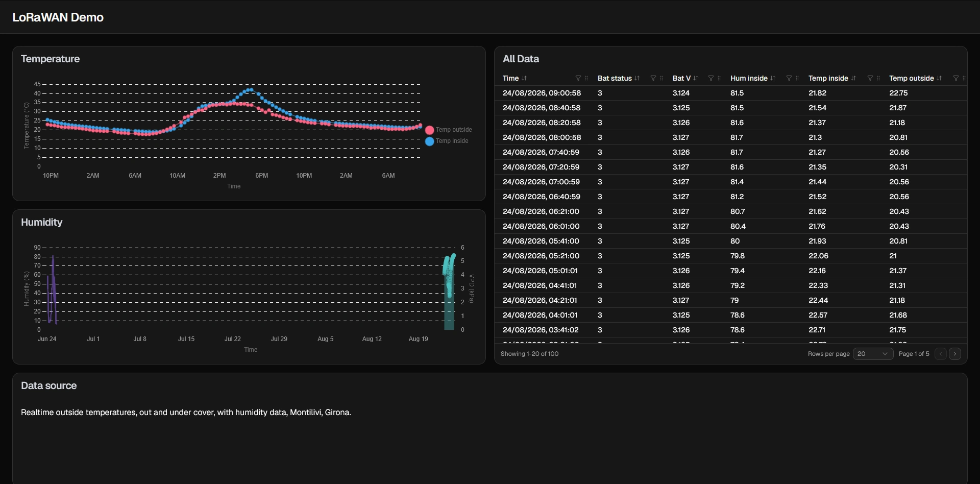Click Hum inside value 80.7
The width and height of the screenshot is (980, 484).
[x=738, y=211]
